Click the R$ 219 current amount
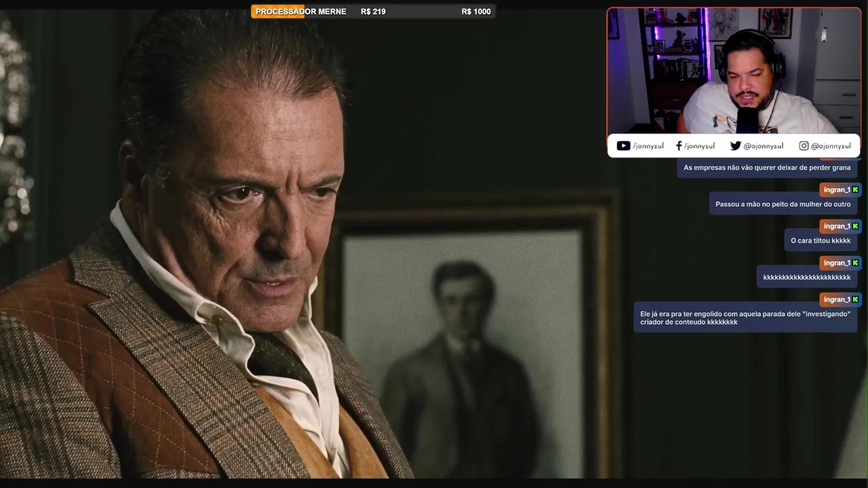This screenshot has width=868, height=488. click(373, 12)
